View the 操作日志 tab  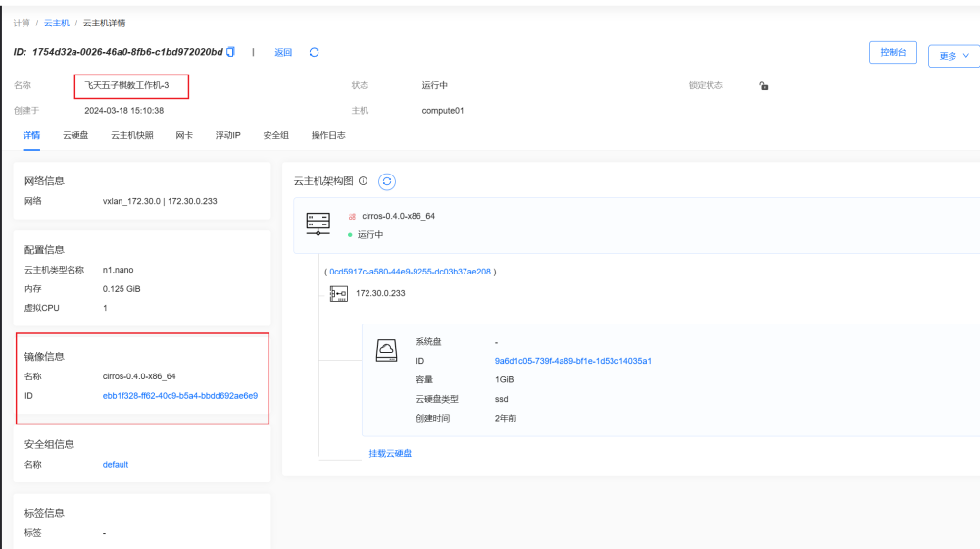pyautogui.click(x=328, y=135)
